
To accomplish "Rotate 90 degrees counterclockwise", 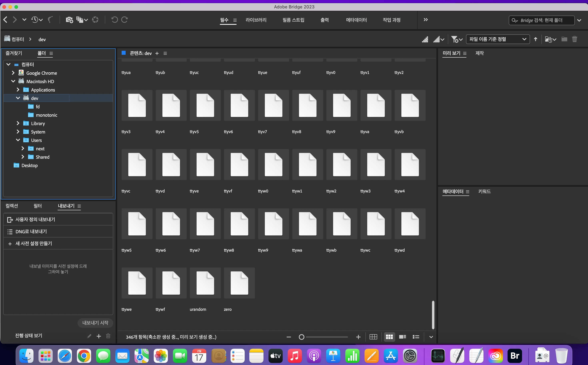I will 114,20.
